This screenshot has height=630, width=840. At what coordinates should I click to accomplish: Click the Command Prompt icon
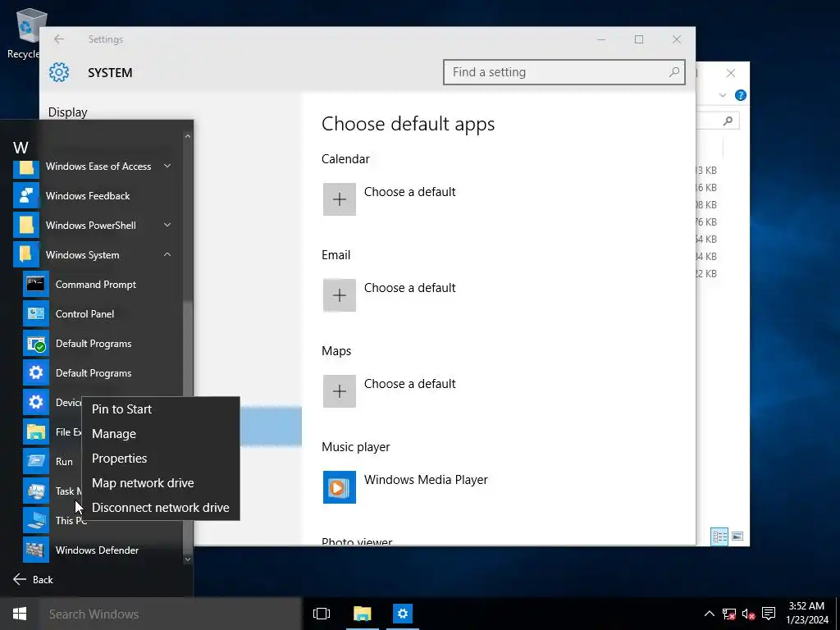[x=36, y=284]
